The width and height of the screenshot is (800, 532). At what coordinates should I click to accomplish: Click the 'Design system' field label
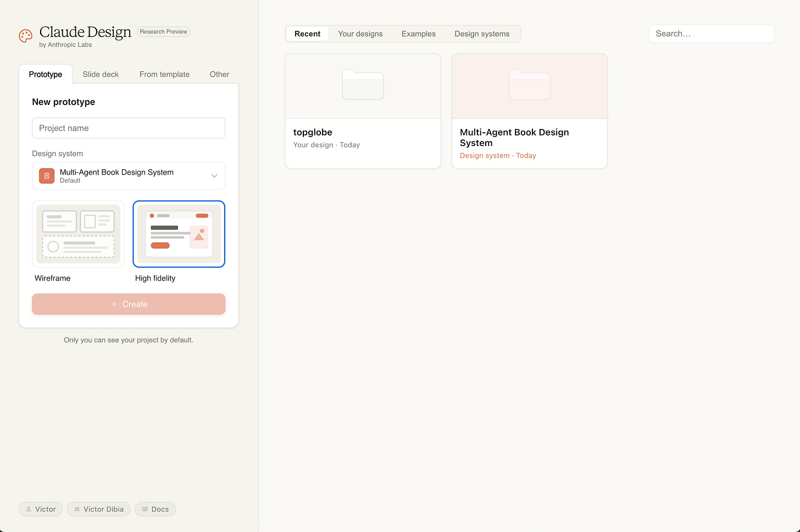58,154
